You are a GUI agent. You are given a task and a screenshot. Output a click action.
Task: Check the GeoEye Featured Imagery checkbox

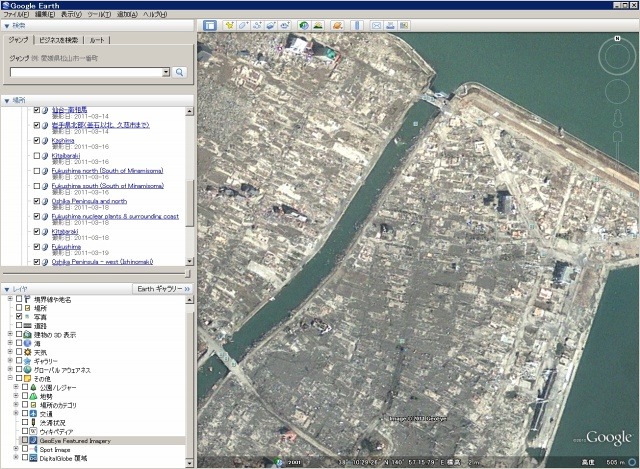25,440
